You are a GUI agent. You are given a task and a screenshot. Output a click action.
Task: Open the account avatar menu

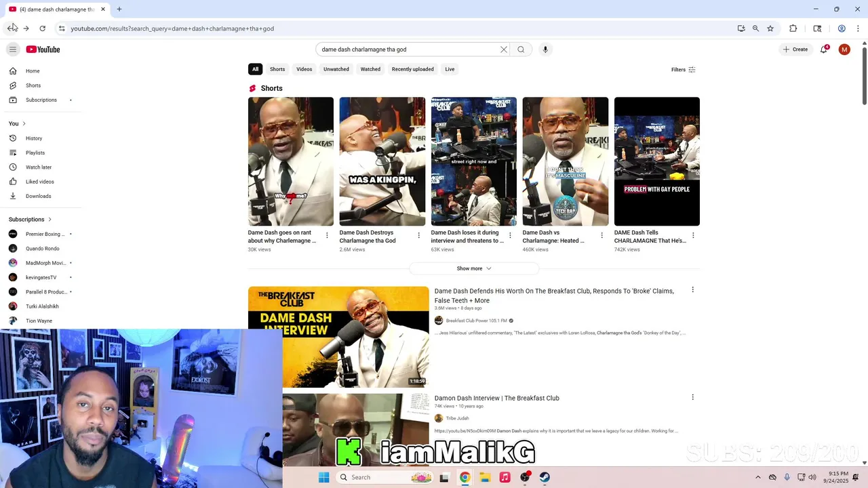(844, 49)
